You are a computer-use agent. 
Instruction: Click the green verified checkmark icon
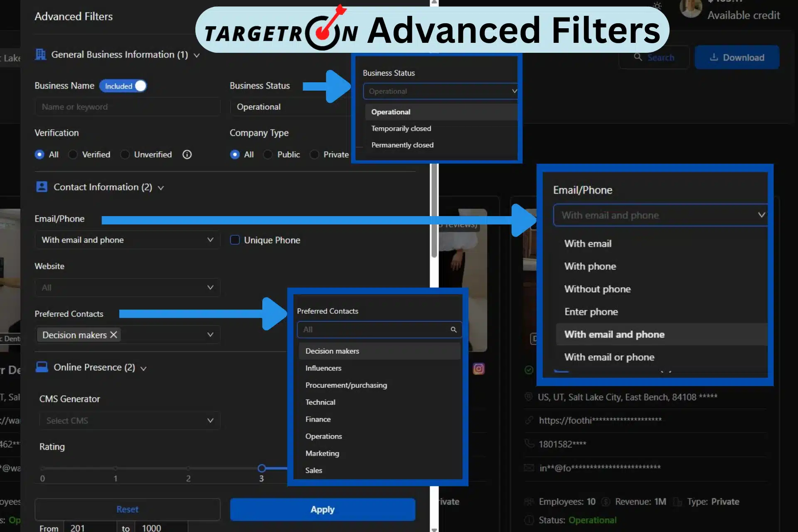(x=529, y=369)
